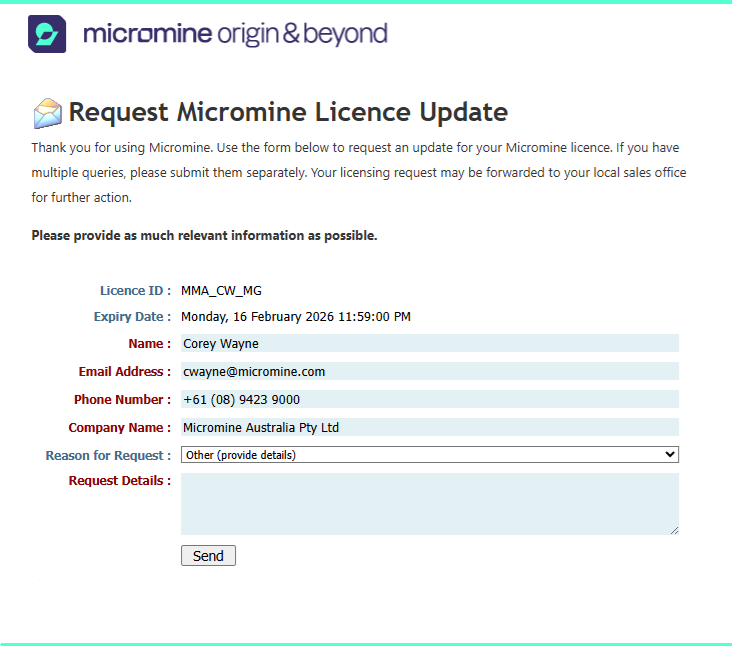
Task: Click the Company Name text field
Action: click(429, 427)
